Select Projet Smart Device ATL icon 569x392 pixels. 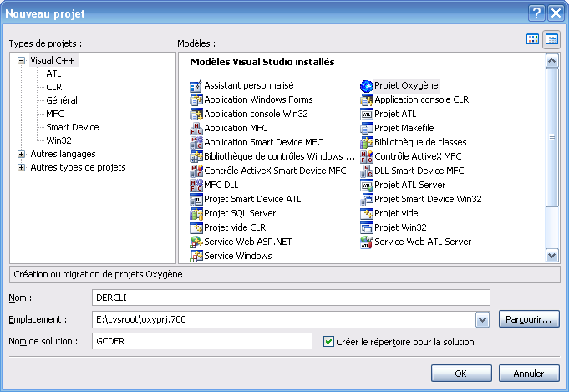point(196,199)
